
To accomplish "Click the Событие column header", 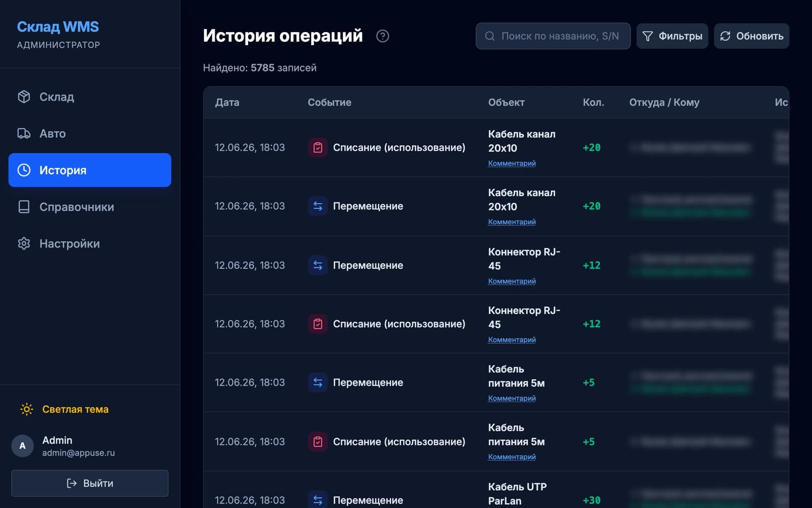I will pyautogui.click(x=329, y=102).
